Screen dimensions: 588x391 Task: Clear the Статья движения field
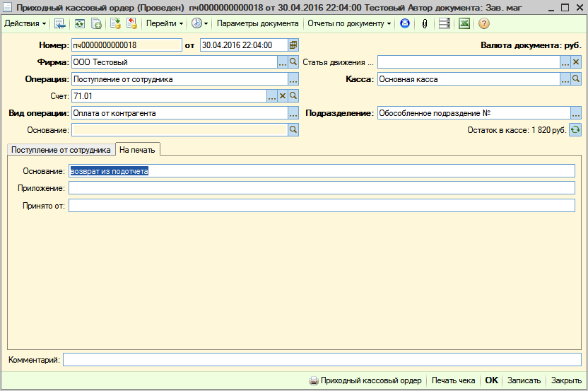point(576,62)
